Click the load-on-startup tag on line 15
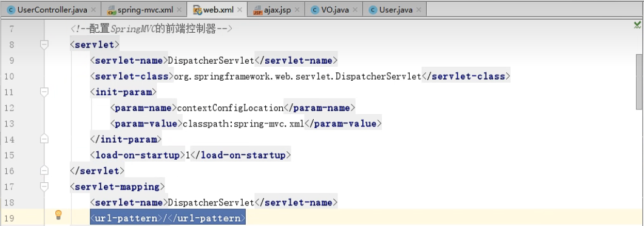This screenshot has width=644, height=226. 138,156
